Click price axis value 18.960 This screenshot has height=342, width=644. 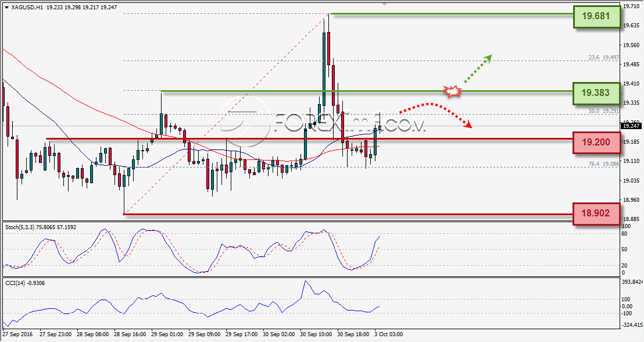pyautogui.click(x=631, y=199)
